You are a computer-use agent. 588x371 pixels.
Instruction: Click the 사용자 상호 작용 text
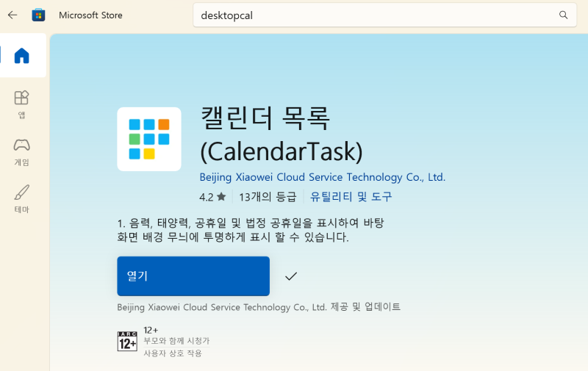pos(173,353)
